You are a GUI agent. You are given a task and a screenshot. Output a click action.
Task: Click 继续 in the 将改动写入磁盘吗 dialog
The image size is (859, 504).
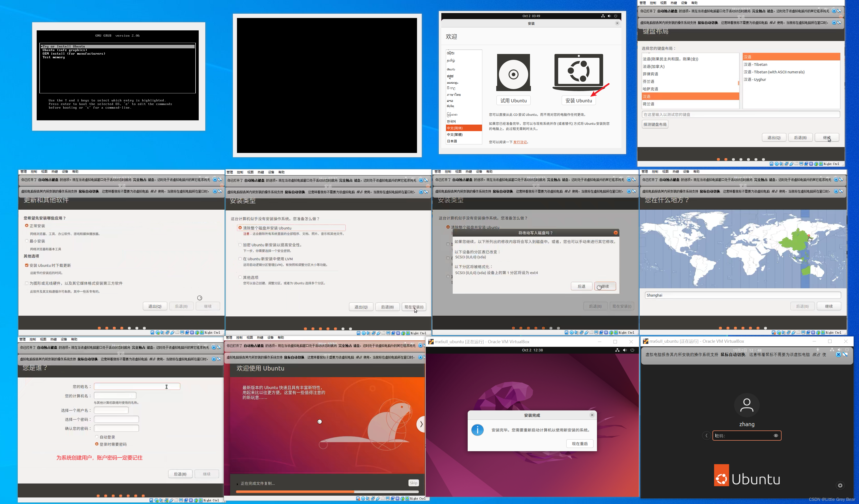[605, 286]
